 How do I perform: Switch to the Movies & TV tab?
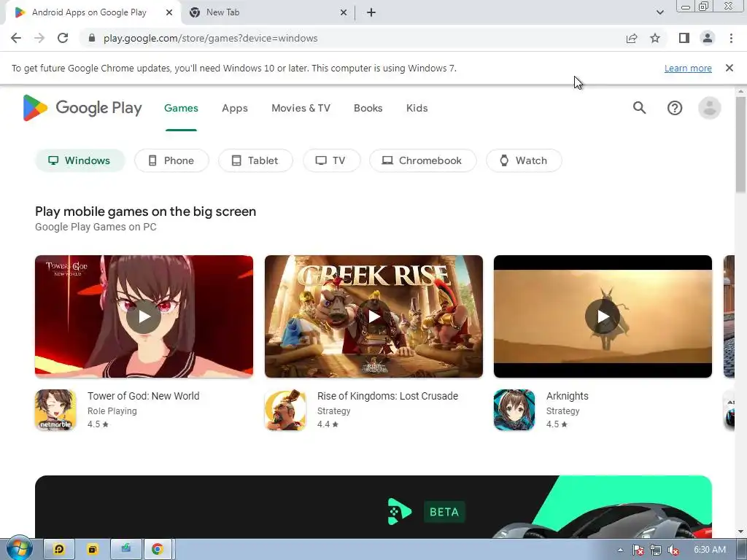pos(301,108)
